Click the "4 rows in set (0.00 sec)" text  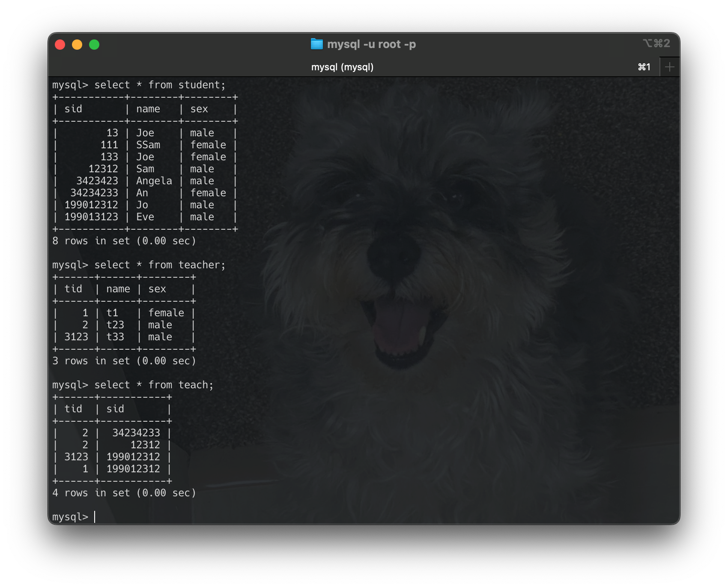(x=124, y=492)
